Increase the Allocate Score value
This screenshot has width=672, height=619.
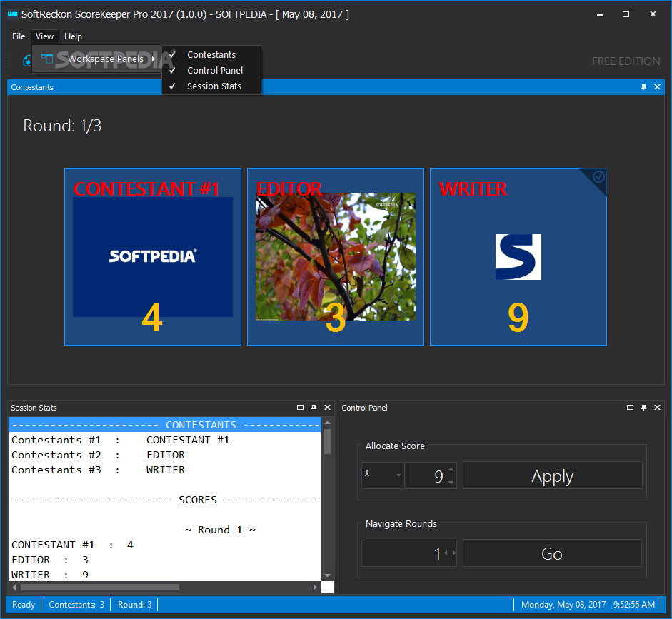[x=451, y=470]
